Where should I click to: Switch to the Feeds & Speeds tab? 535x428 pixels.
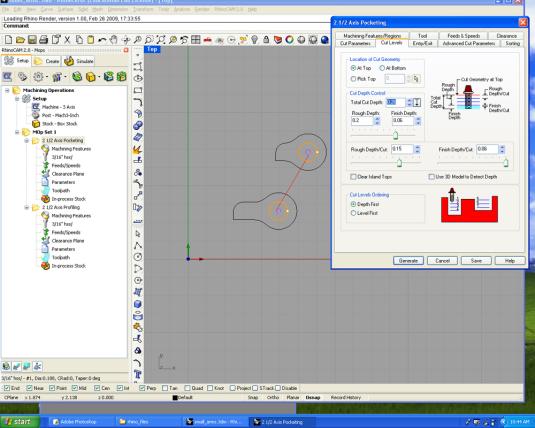pyautogui.click(x=463, y=35)
